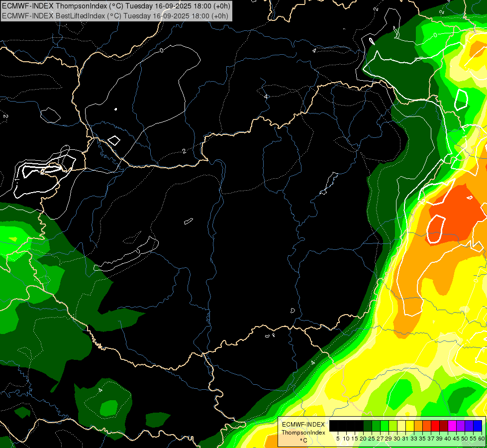Click the indigo 50-55 legend swatch
The height and width of the screenshot is (448, 487).
pyautogui.click(x=469, y=426)
